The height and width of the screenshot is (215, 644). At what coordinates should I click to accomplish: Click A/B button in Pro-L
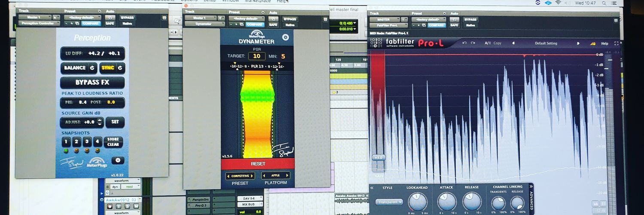point(488,43)
